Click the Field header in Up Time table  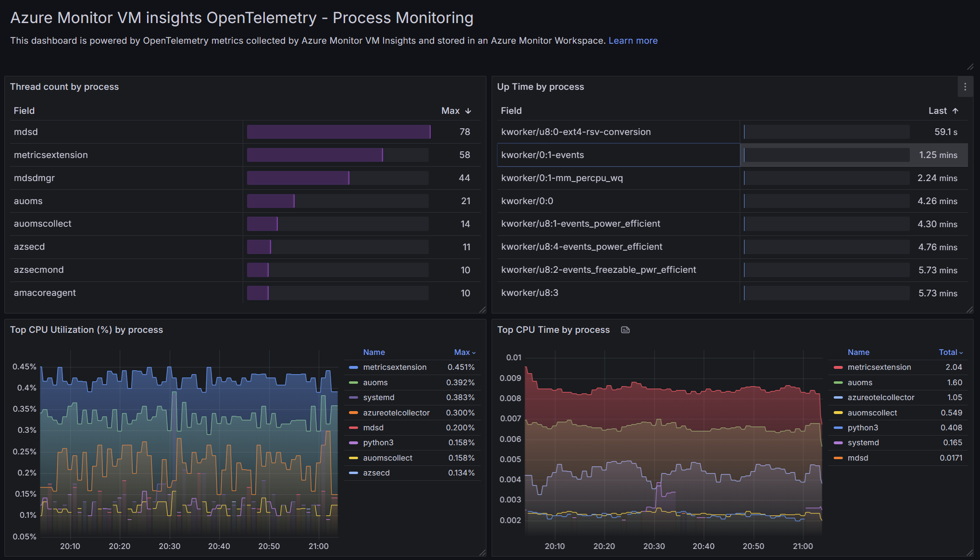click(x=511, y=111)
